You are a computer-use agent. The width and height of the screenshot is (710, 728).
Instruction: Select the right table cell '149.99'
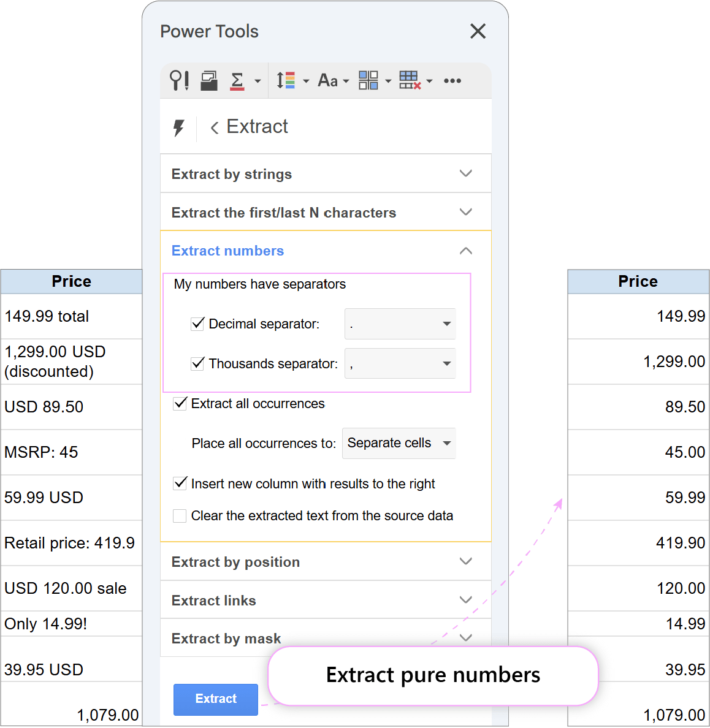coord(638,316)
